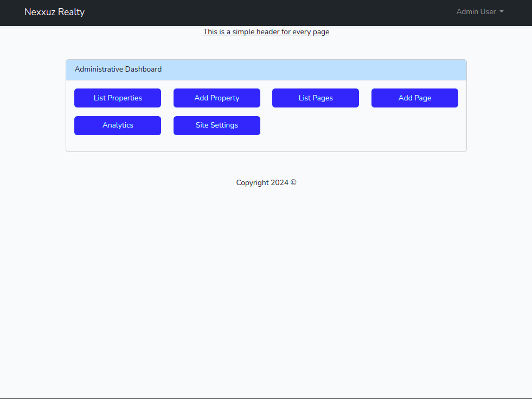Open Site Settings
The image size is (532, 399).
click(x=217, y=125)
